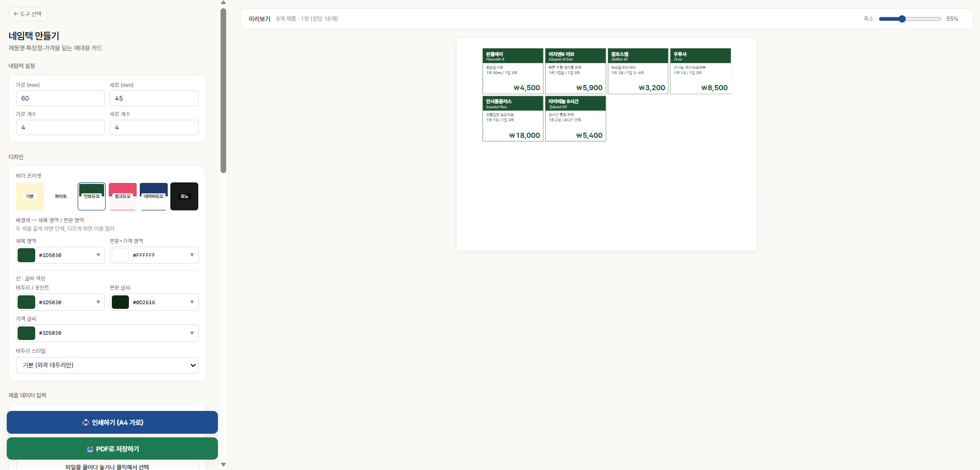Screen dimensions: 980x470
Task: Click the 제품명·특장점·가격 subtitle text
Action: coord(55,48)
